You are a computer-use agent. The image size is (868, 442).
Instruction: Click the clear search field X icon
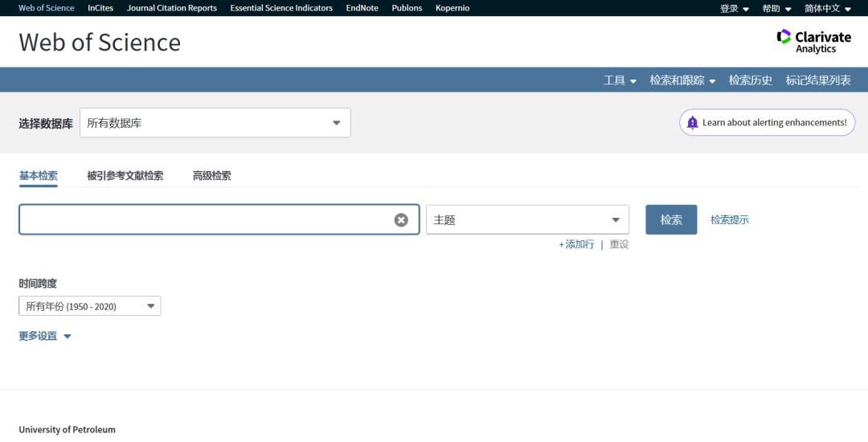(401, 220)
